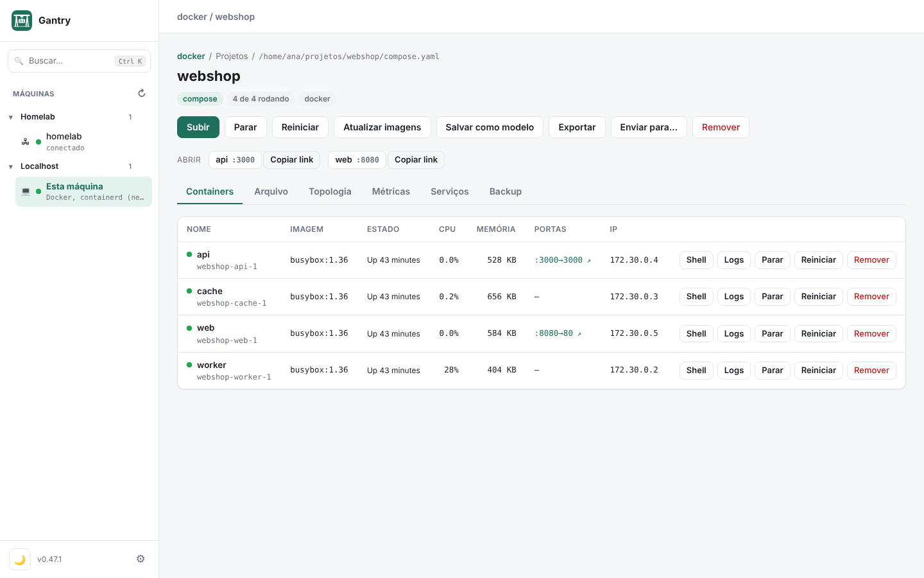View Logs for the web container
Screen dimensions: 924x578
(x=734, y=334)
